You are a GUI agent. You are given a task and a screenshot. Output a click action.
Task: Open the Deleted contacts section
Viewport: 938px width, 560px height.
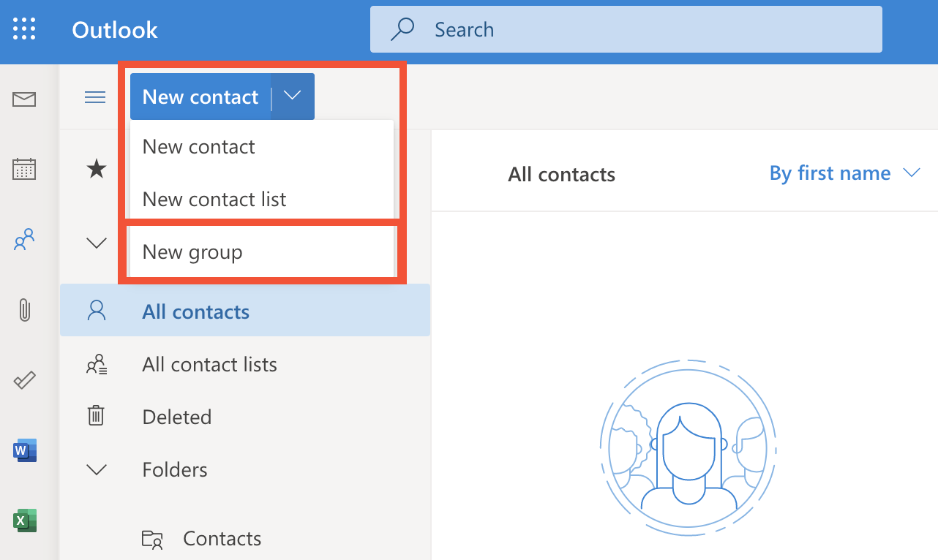click(176, 417)
